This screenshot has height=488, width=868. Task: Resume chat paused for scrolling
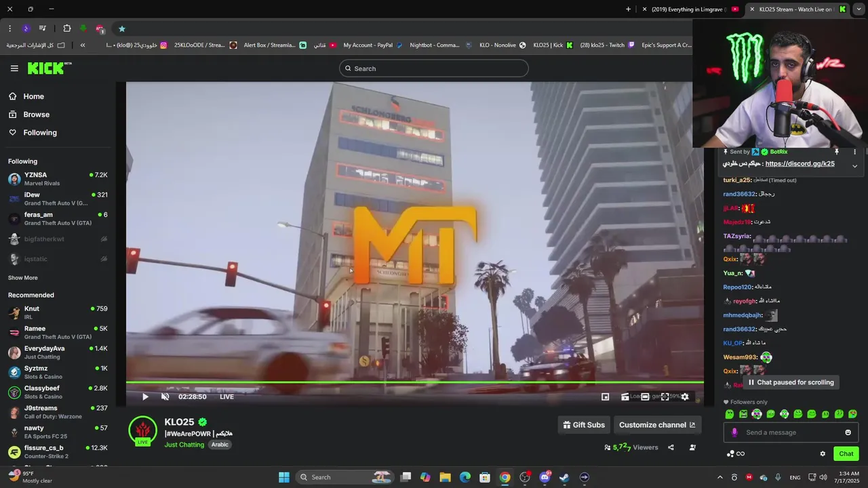[x=791, y=382]
